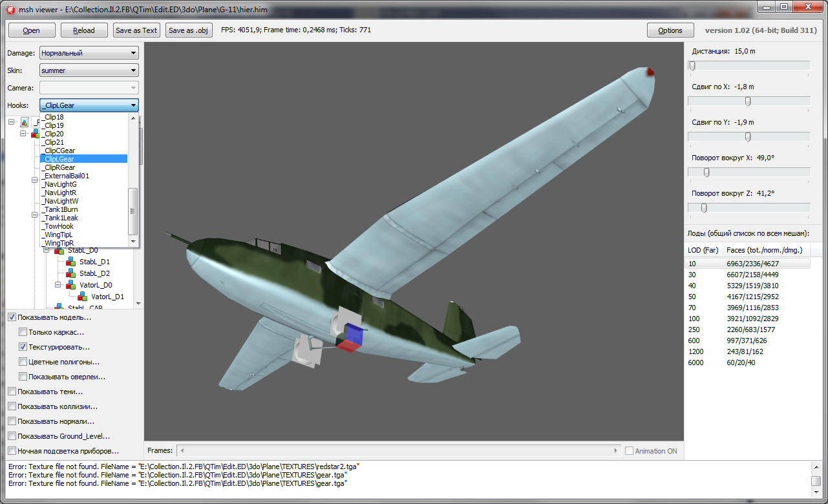Select _Clip19 in the Hooks list
This screenshot has width=828, height=504.
[83, 125]
